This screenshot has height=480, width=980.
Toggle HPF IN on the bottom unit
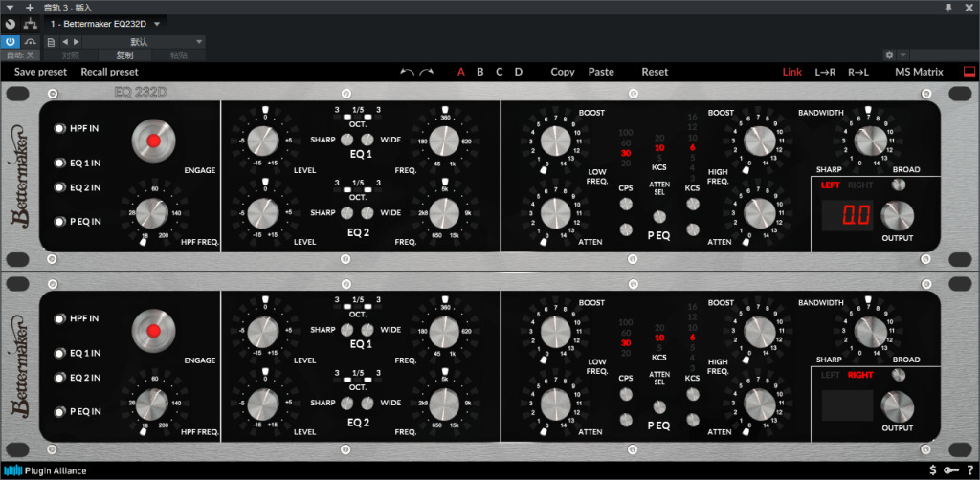(60, 319)
